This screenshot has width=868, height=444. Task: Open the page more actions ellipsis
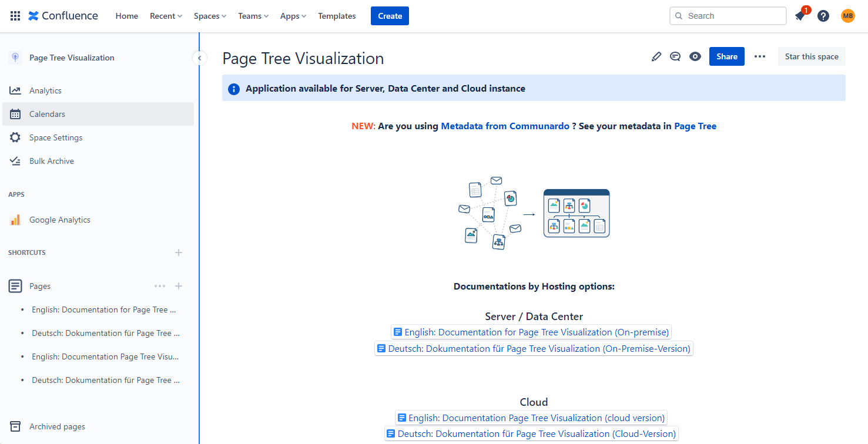click(760, 56)
